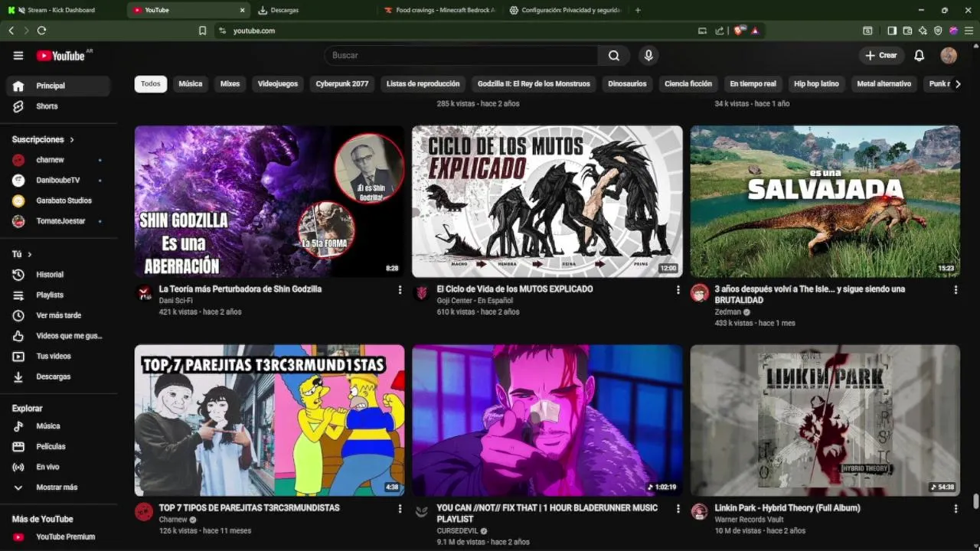Open Warner Records Vault channel name

tap(749, 520)
